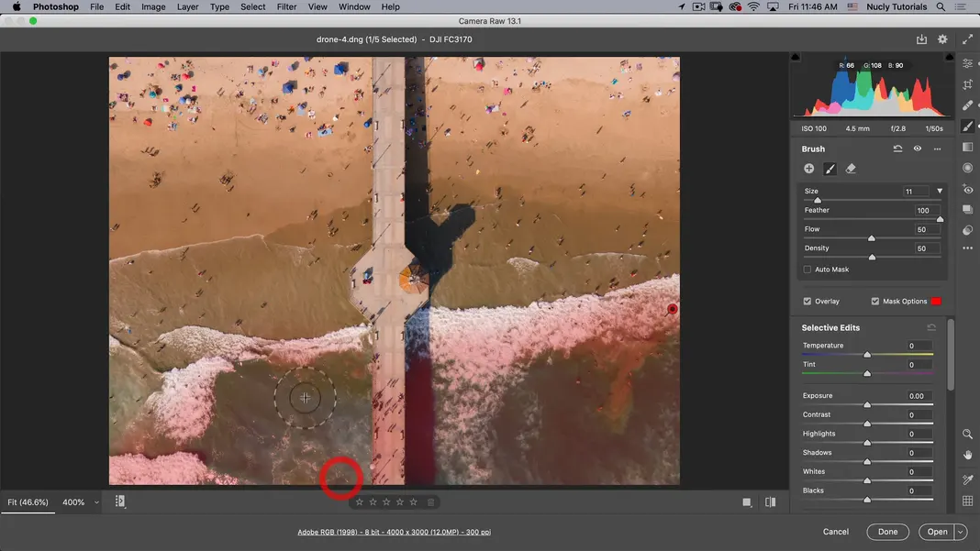Select the Crop and Rotate tool
Screen dimensions: 980x551
click(967, 84)
